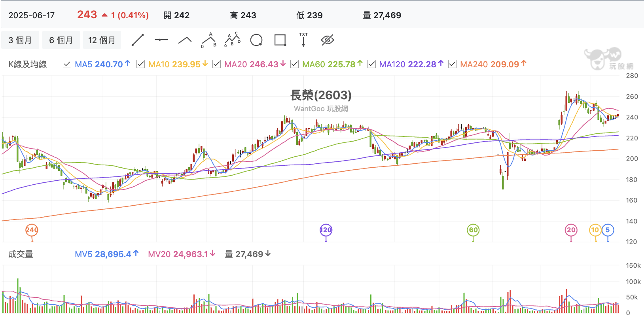Click the header volume 量 27,469
644x318 pixels.
pos(382,15)
